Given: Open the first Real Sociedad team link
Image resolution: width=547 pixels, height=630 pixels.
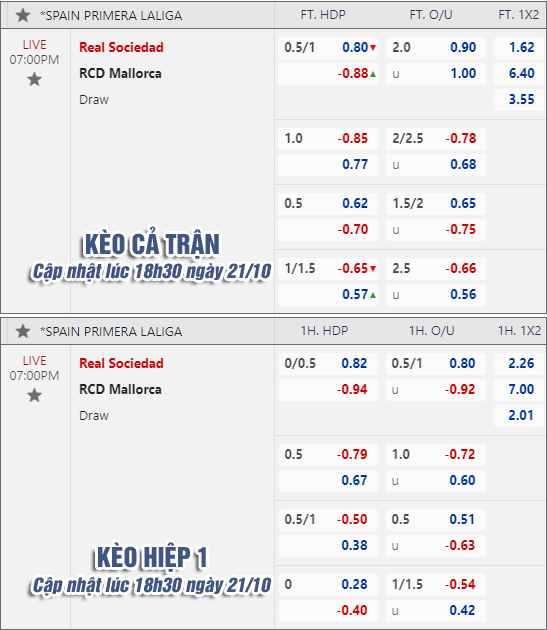Looking at the screenshot, I should pos(121,47).
